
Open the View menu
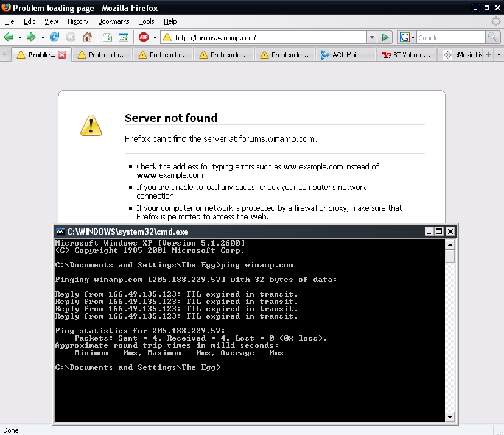tap(51, 21)
